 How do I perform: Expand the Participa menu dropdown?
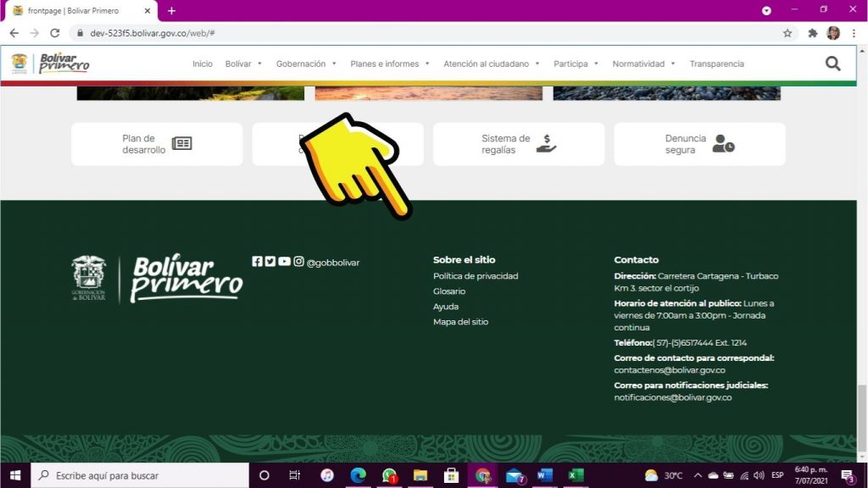tap(576, 64)
